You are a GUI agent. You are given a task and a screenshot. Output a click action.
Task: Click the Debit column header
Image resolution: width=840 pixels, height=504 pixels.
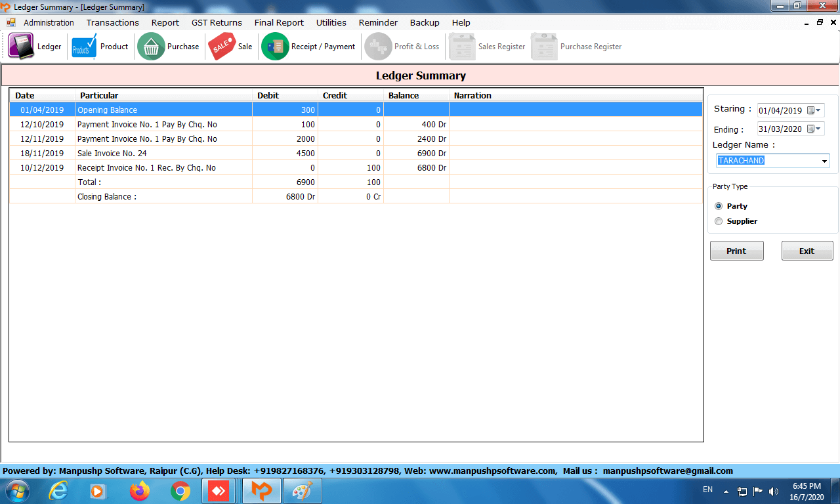click(285, 95)
